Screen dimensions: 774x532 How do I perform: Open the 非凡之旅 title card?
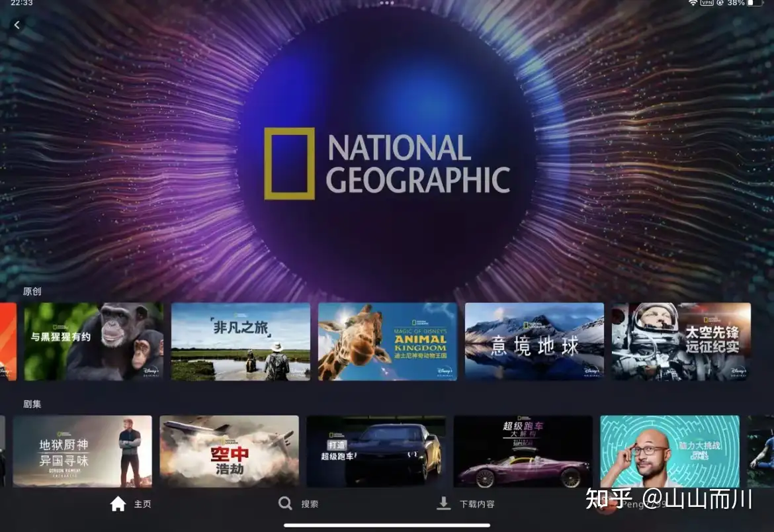pos(241,341)
